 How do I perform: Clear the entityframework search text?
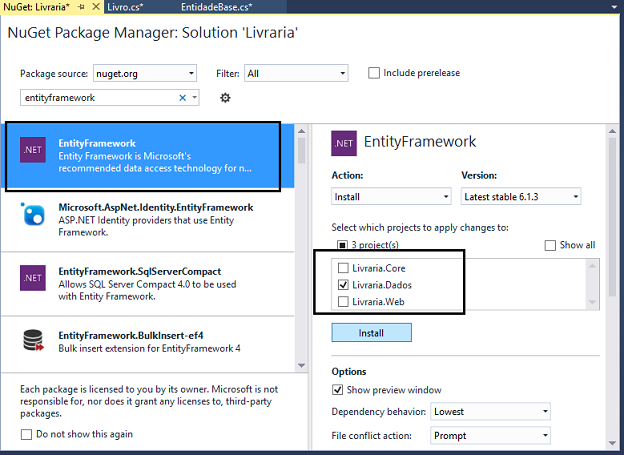tap(182, 98)
